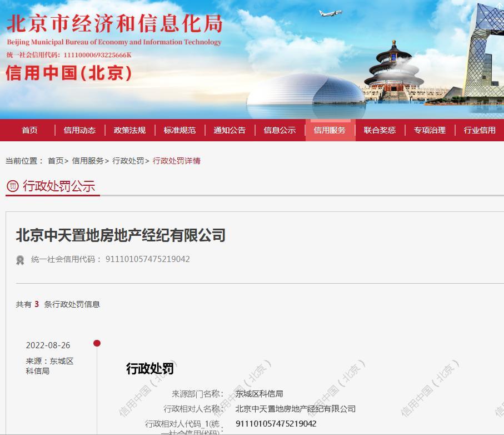The width and height of the screenshot is (504, 435).
Task: Open the 首页 navigation tab
Action: pos(29,130)
